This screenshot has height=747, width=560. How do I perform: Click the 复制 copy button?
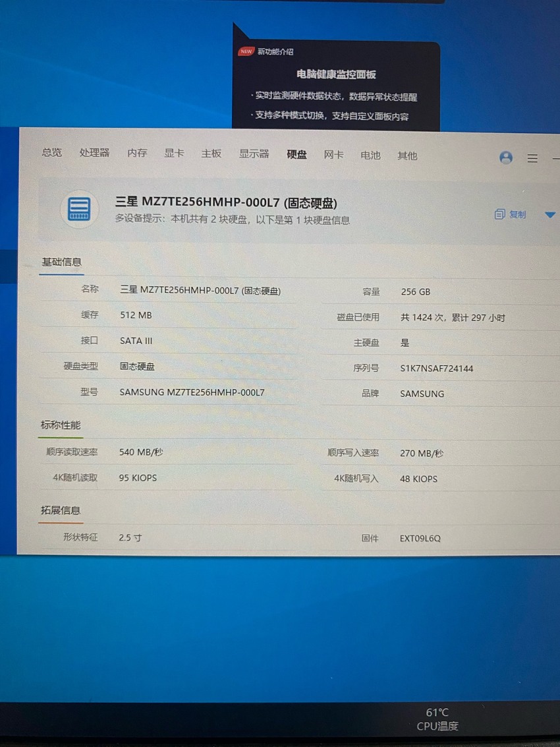pos(511,214)
